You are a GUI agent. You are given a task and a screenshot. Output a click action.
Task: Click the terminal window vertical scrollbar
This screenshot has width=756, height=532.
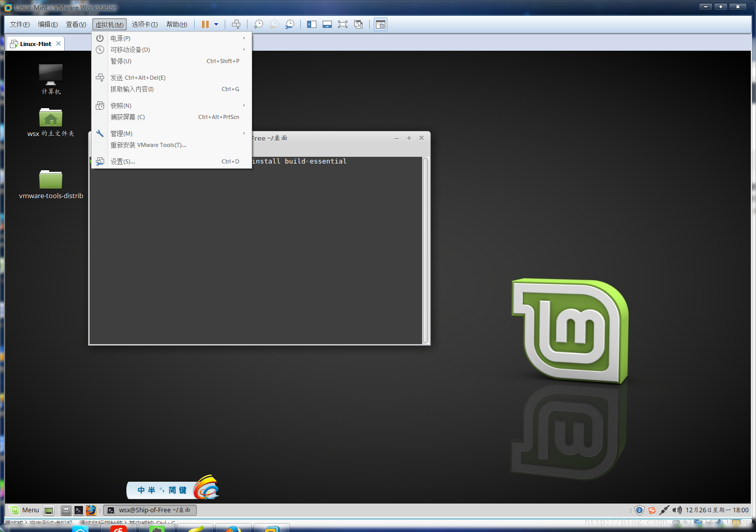tap(426, 250)
